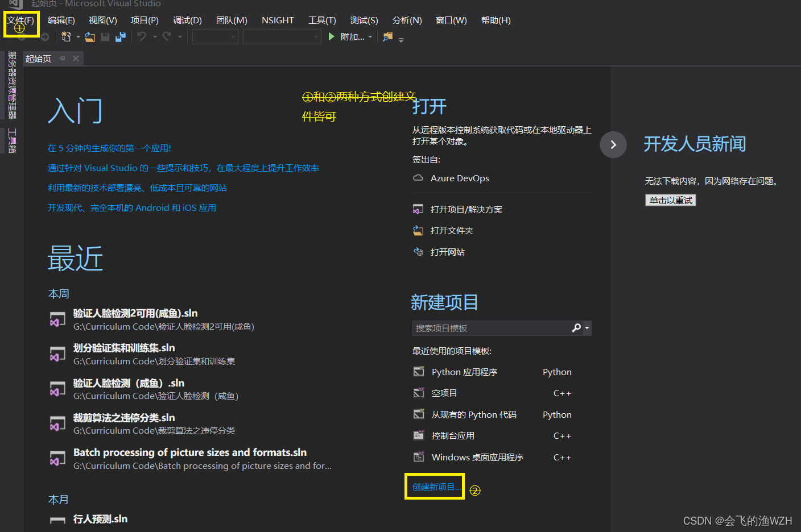Open link 在 5 分钟内生成你的第一个应用!
The height and width of the screenshot is (532, 801).
coord(109,148)
